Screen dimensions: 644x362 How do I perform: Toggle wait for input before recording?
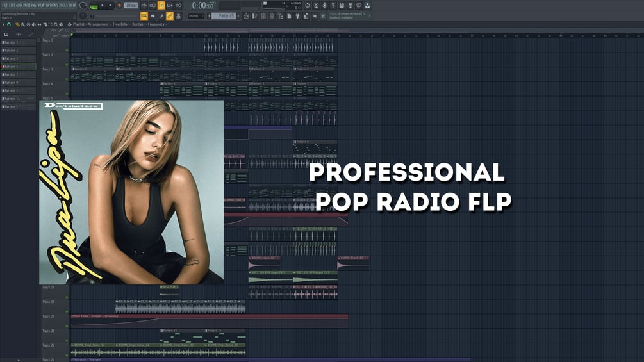(153, 5)
